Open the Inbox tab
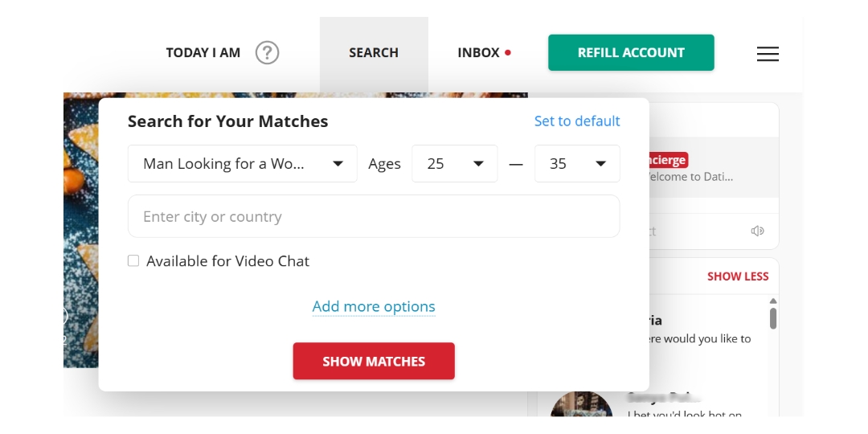 [478, 53]
